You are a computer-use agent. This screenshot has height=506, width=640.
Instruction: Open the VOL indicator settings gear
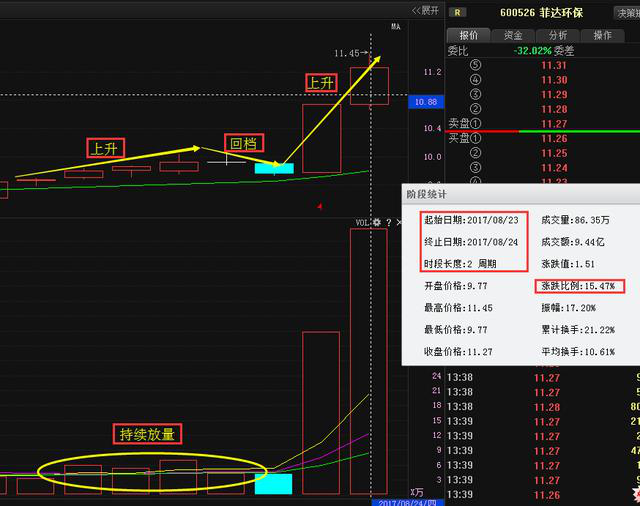(x=377, y=222)
